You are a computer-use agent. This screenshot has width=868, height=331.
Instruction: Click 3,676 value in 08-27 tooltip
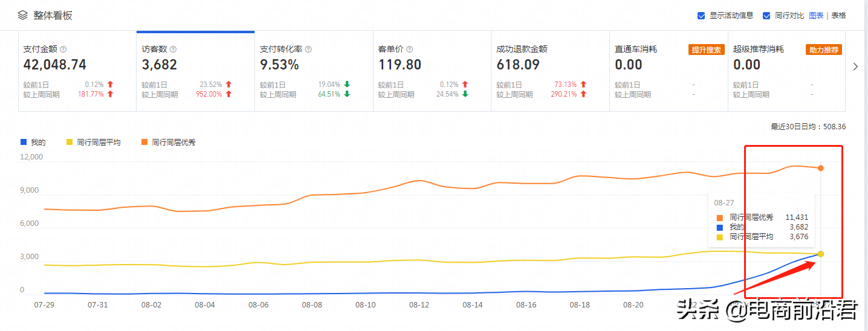click(798, 237)
